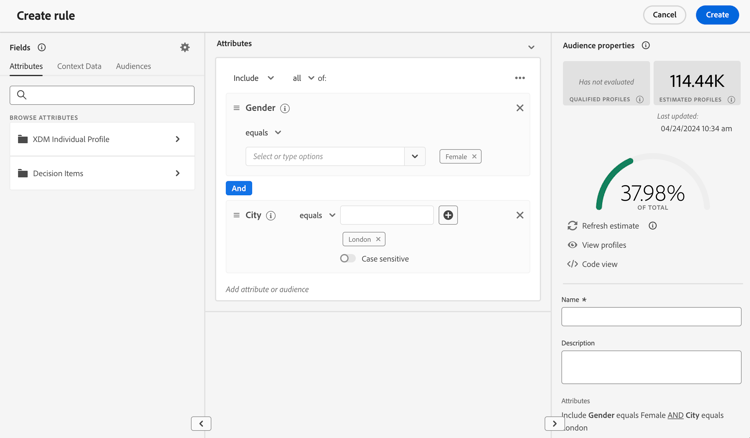
Task: Switch to the Attributes tab
Action: click(x=26, y=66)
